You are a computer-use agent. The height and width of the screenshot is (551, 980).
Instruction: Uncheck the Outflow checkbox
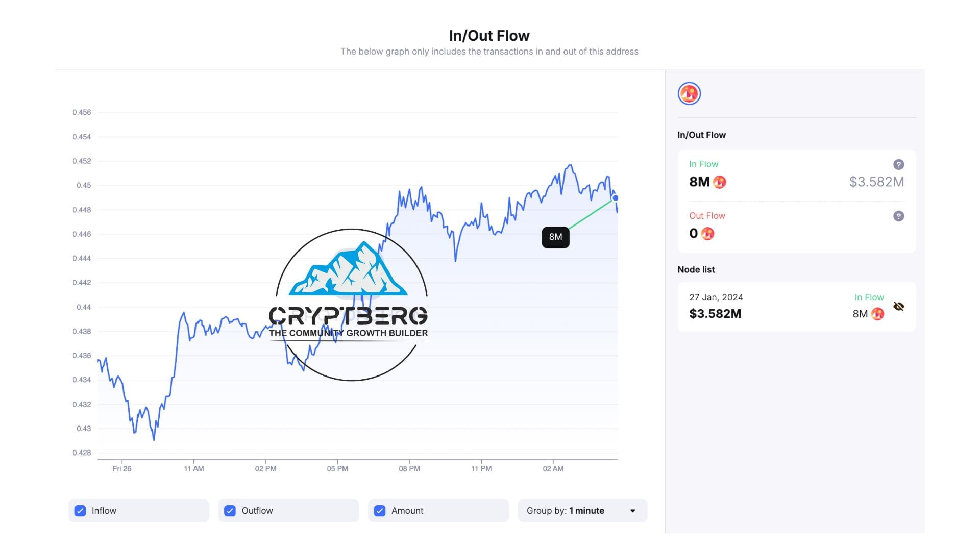(x=230, y=511)
